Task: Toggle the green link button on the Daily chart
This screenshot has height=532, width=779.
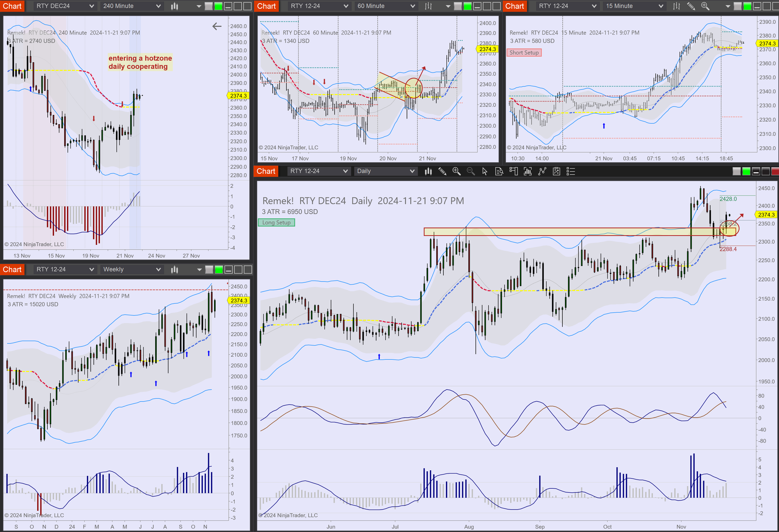Action: click(746, 172)
